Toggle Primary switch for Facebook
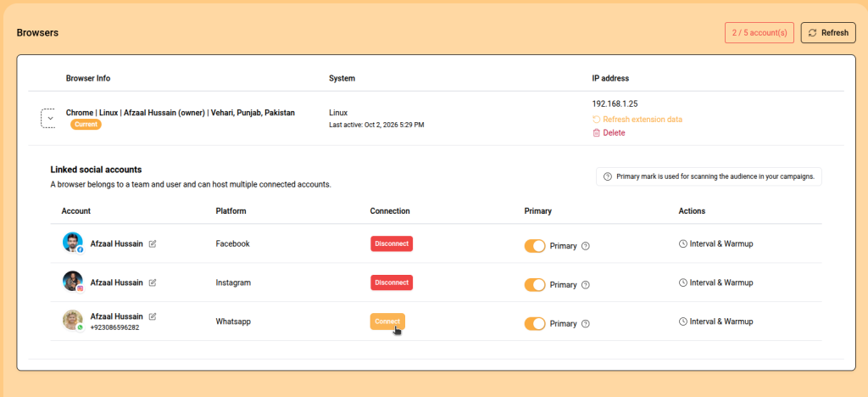The width and height of the screenshot is (868, 397). (x=535, y=246)
